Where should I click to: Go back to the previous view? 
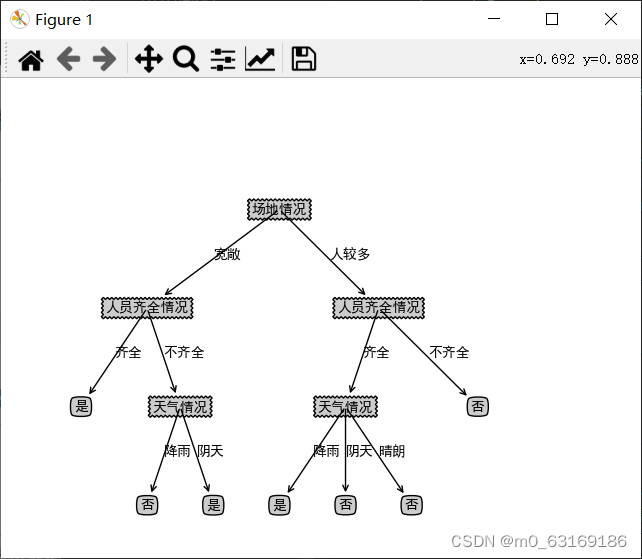pyautogui.click(x=68, y=59)
